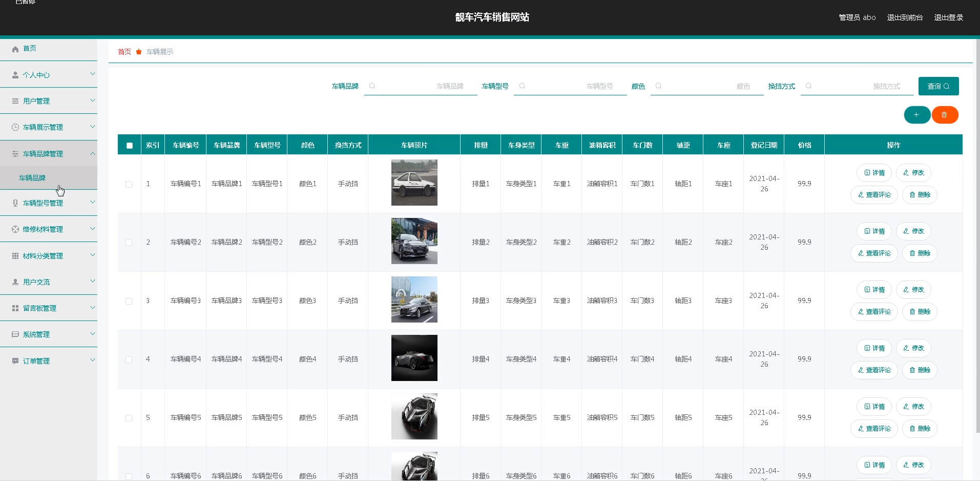The height and width of the screenshot is (481, 980).
Task: Expand 维修材料管理 menu chevron
Action: point(93,228)
